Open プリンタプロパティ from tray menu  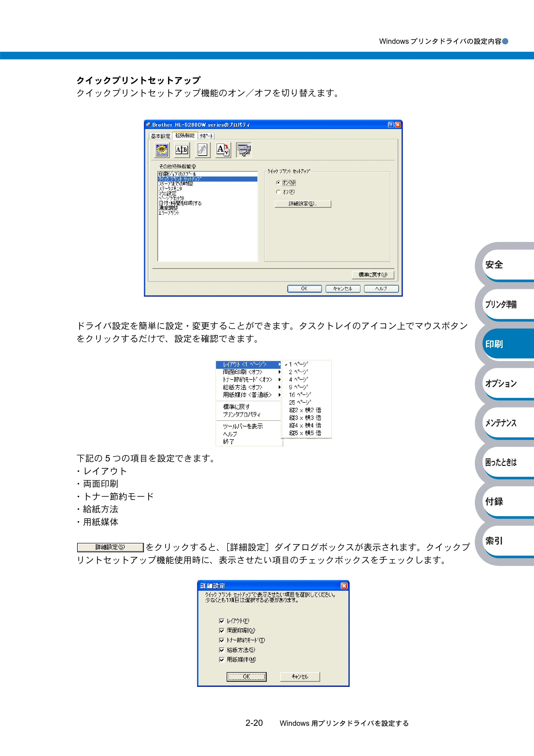[249, 414]
